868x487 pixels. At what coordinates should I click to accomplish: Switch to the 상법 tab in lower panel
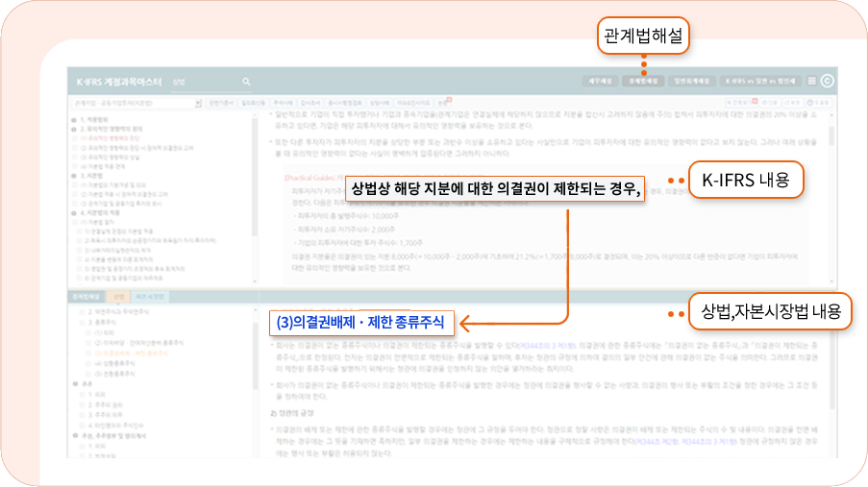coord(117,297)
